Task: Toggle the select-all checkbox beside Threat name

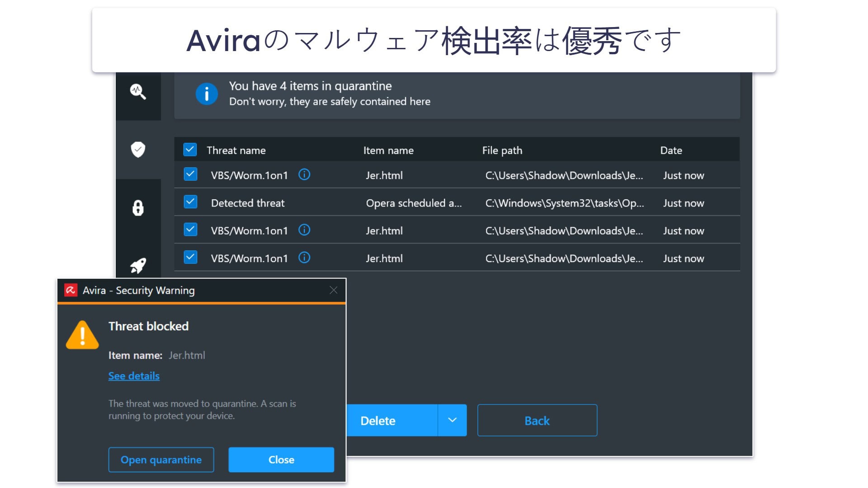Action: (x=190, y=150)
